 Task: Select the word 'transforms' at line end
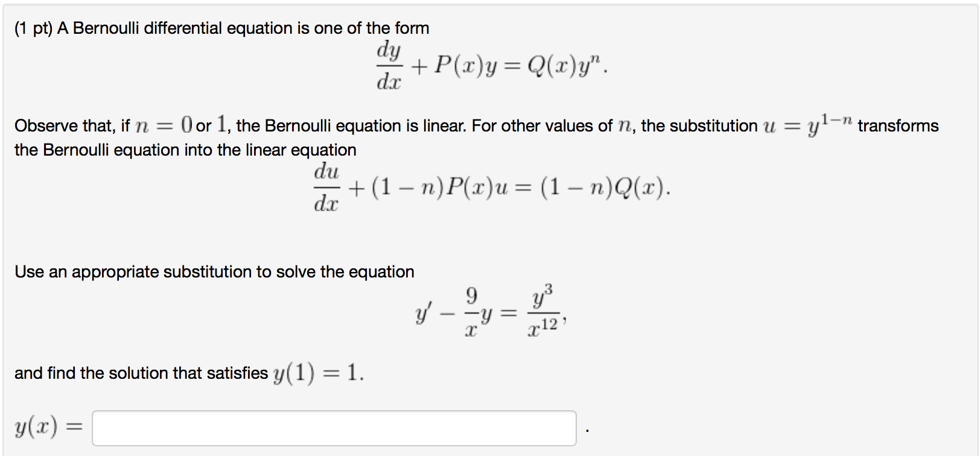[x=899, y=125]
